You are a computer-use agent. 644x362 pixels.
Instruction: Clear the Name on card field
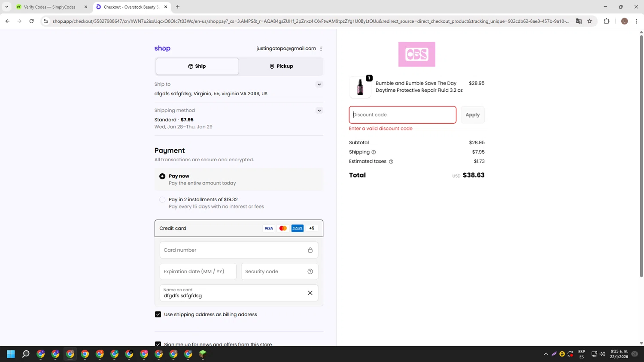[310, 293]
